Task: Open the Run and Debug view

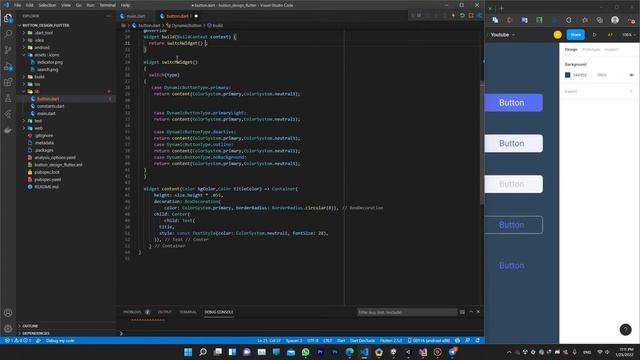Action: click(x=8, y=66)
